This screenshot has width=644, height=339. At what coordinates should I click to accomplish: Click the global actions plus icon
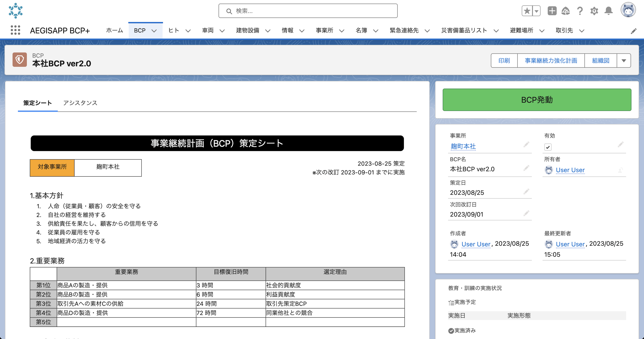pos(552,11)
